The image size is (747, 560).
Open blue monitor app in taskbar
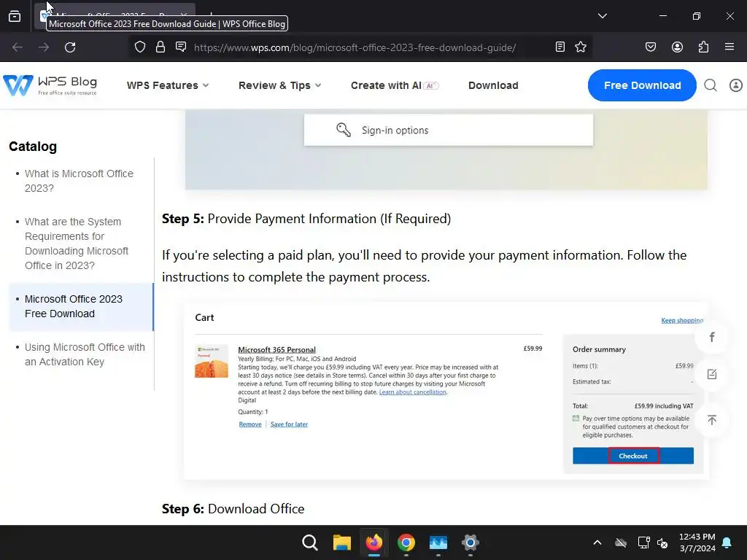[438, 542]
